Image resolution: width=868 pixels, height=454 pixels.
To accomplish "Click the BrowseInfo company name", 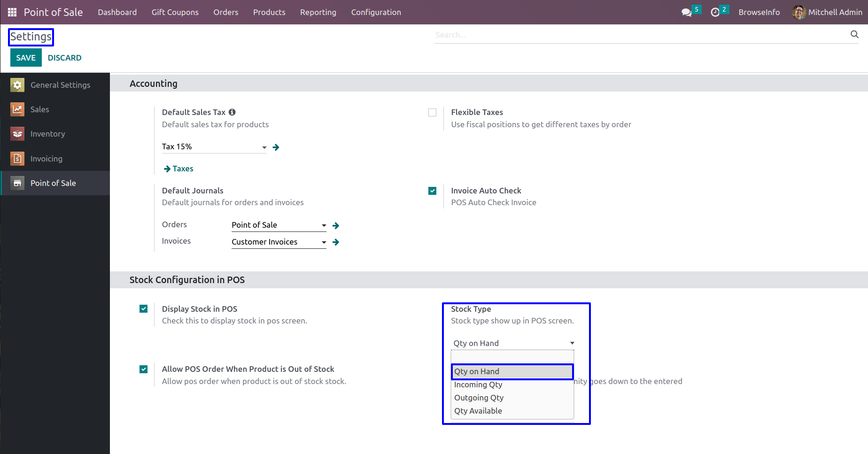I will pyautogui.click(x=759, y=12).
